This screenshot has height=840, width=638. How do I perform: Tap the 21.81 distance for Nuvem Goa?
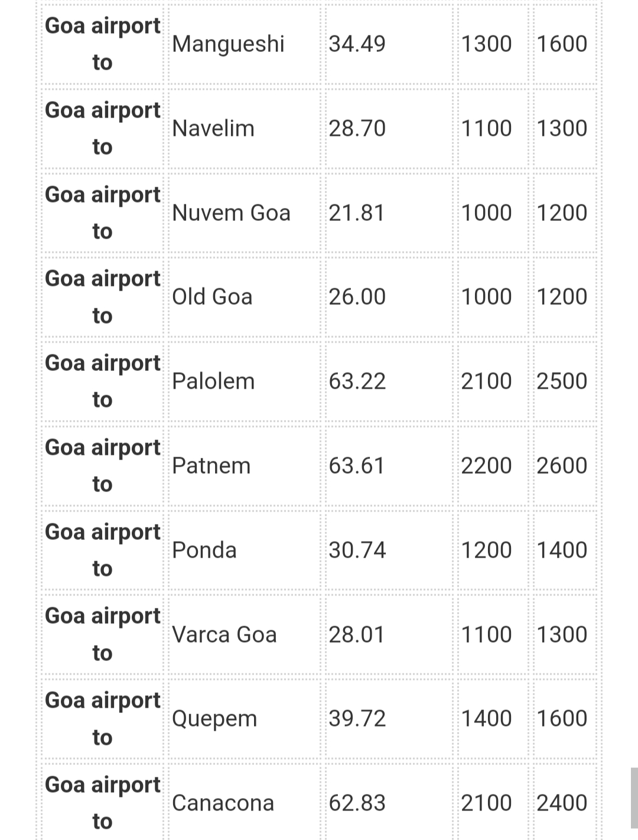[x=356, y=213]
